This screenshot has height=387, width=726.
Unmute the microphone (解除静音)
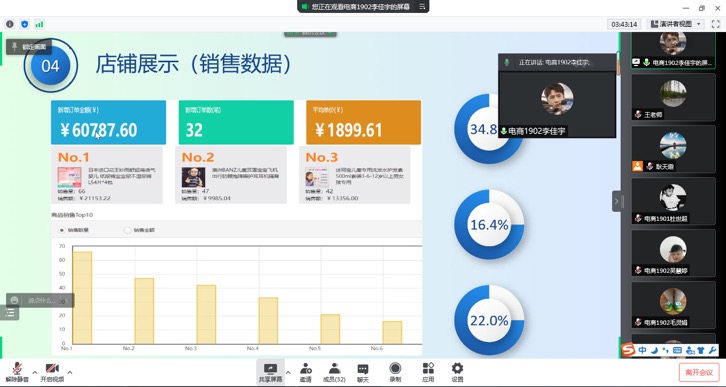[17, 372]
